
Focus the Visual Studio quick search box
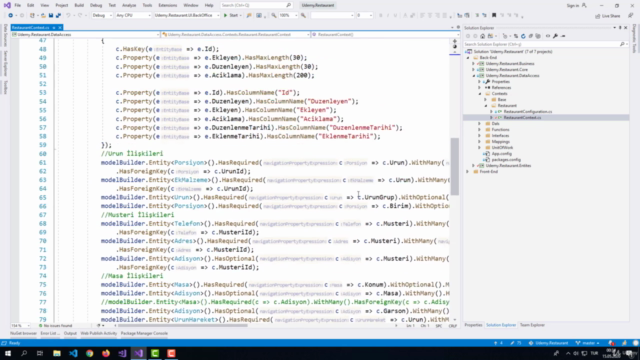click(x=256, y=5)
